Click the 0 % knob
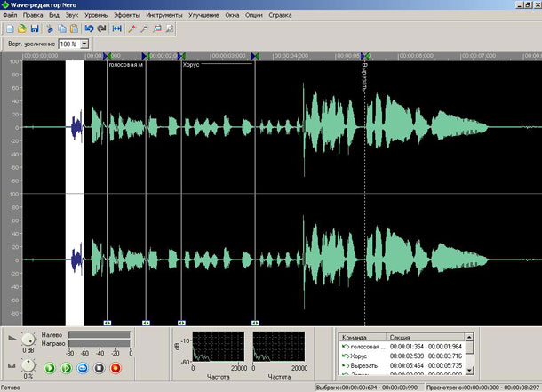 (28, 365)
